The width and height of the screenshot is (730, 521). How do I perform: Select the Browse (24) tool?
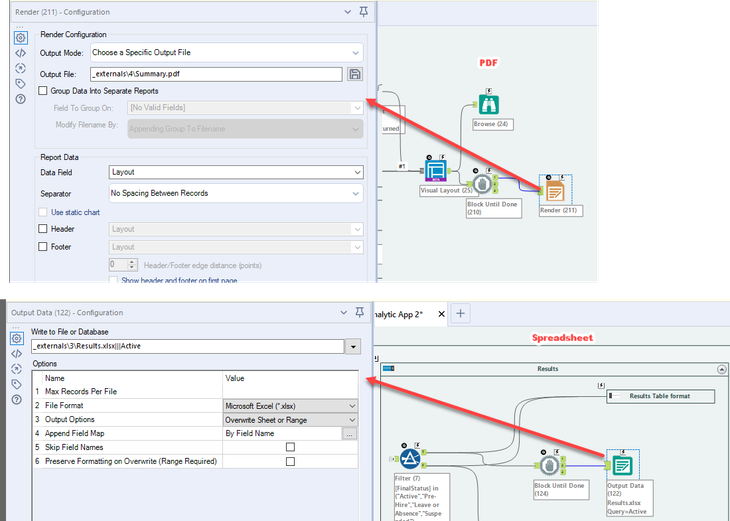coord(488,105)
